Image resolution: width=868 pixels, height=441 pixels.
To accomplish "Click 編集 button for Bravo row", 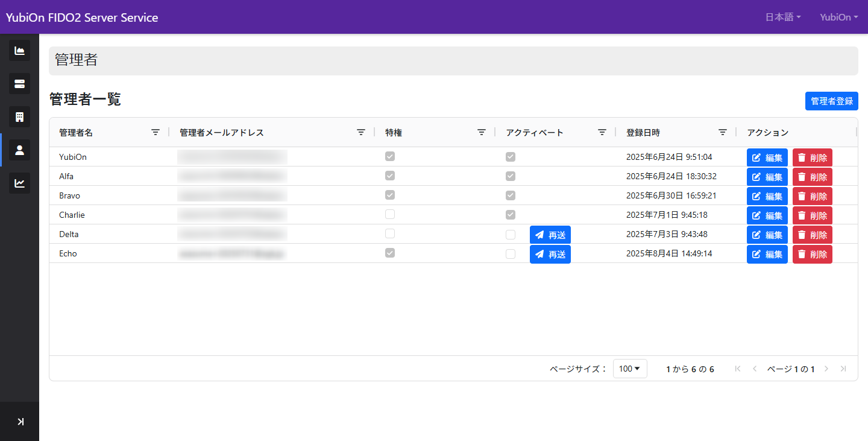I will coord(767,197).
